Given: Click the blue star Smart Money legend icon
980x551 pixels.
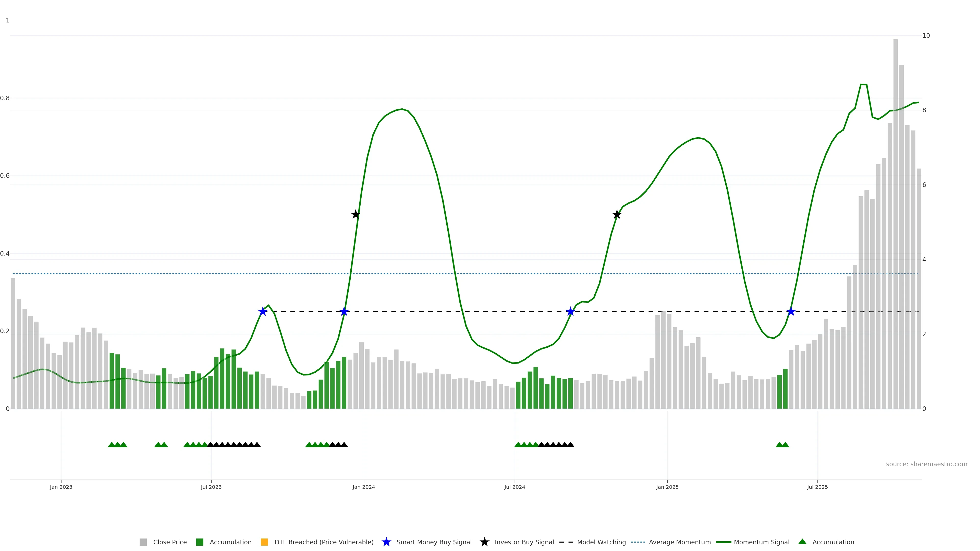Looking at the screenshot, I should pos(386,542).
